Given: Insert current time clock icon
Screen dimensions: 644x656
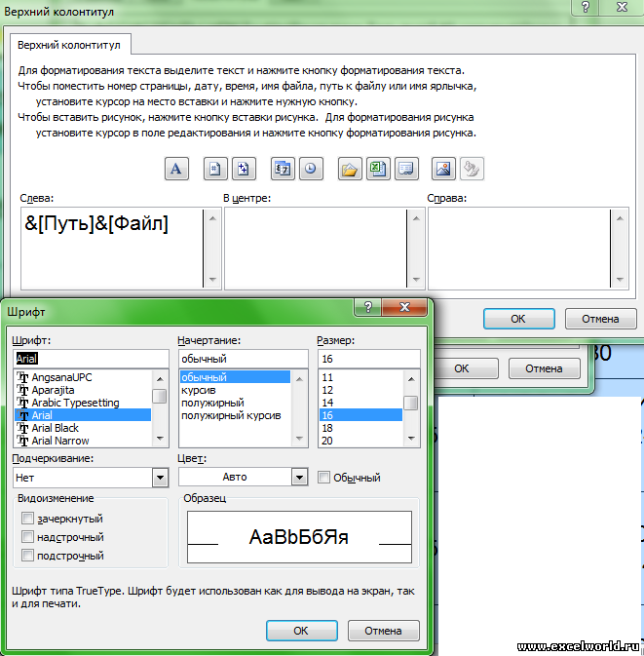Looking at the screenshot, I should coord(310,169).
